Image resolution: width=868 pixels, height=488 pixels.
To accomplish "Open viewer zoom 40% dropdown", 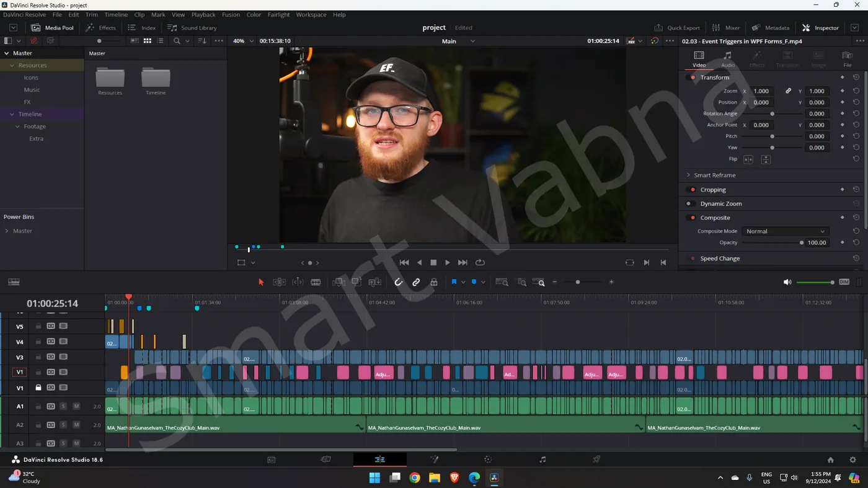I will pos(242,42).
